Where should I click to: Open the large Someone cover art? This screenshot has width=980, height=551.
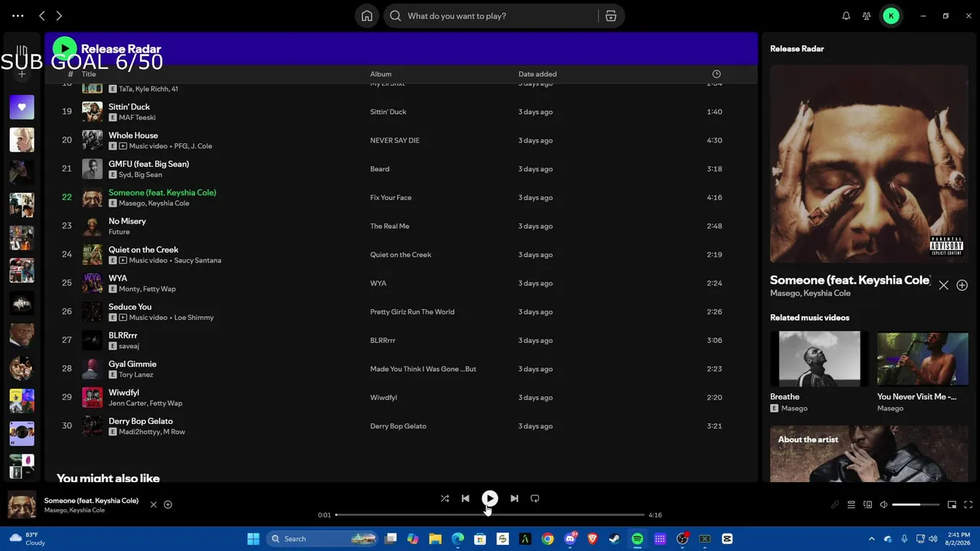click(869, 164)
